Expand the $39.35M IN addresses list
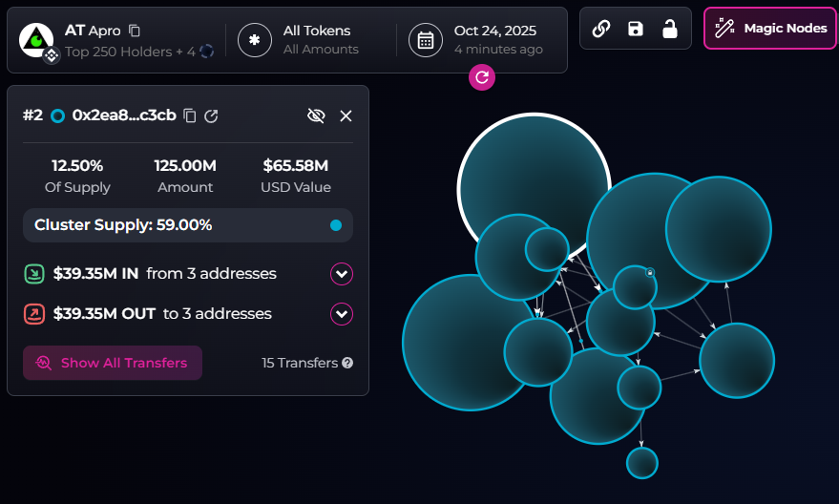839x504 pixels. pyautogui.click(x=342, y=274)
